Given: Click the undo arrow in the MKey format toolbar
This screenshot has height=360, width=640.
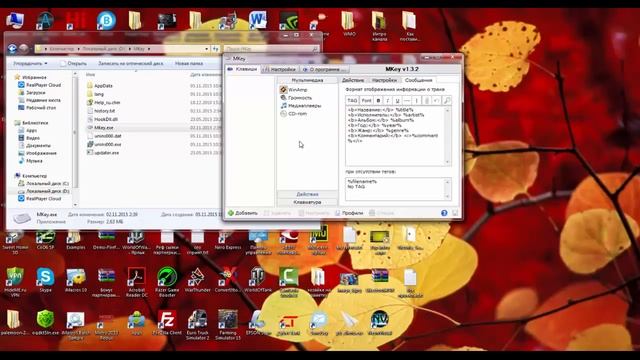Looking at the screenshot, I should 436,100.
